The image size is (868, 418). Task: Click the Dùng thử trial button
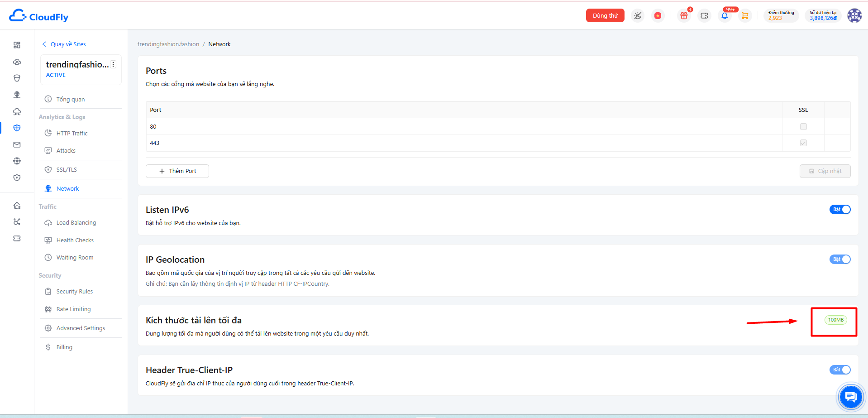click(x=605, y=15)
